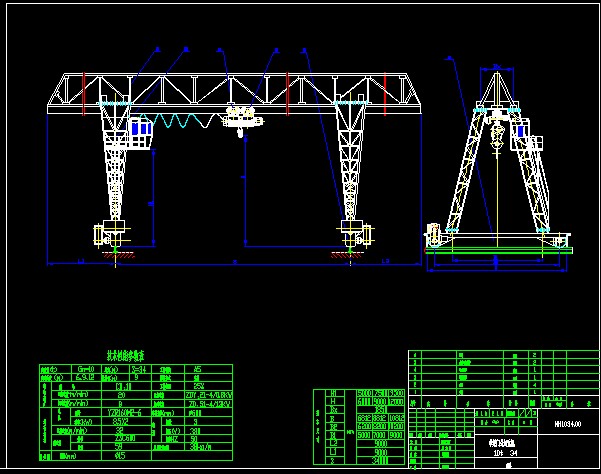Click the green base beam in side view
601x474 pixels.
[498, 249]
